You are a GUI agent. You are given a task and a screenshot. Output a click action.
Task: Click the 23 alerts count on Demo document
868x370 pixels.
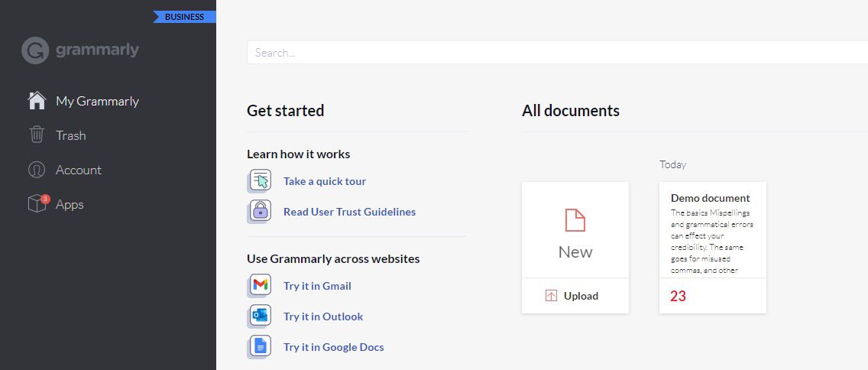coord(678,296)
